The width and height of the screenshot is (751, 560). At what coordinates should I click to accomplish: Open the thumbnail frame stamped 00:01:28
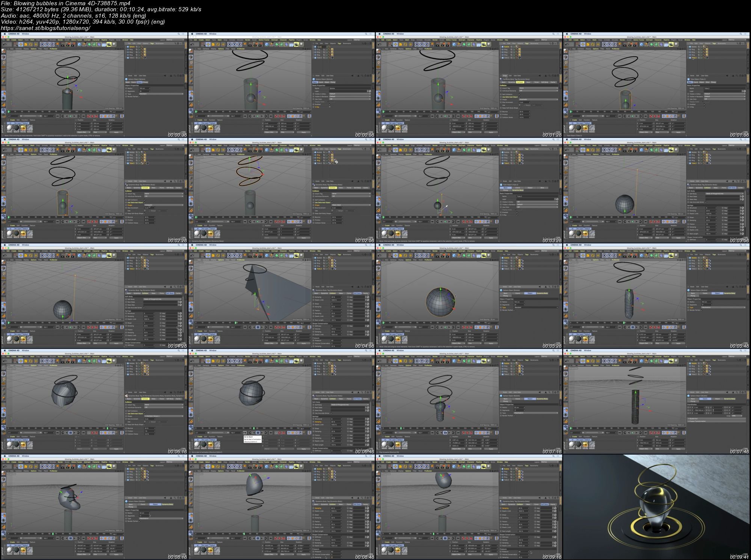(469, 85)
